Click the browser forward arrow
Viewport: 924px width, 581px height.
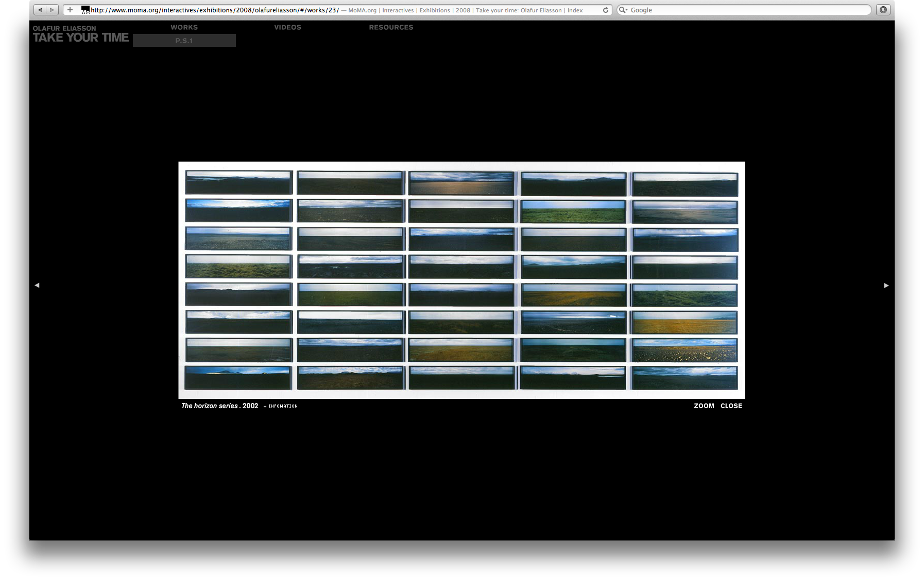point(52,9)
